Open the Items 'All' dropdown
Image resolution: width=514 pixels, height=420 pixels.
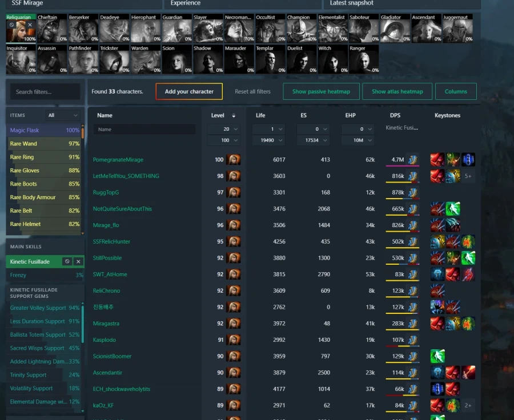(x=63, y=115)
